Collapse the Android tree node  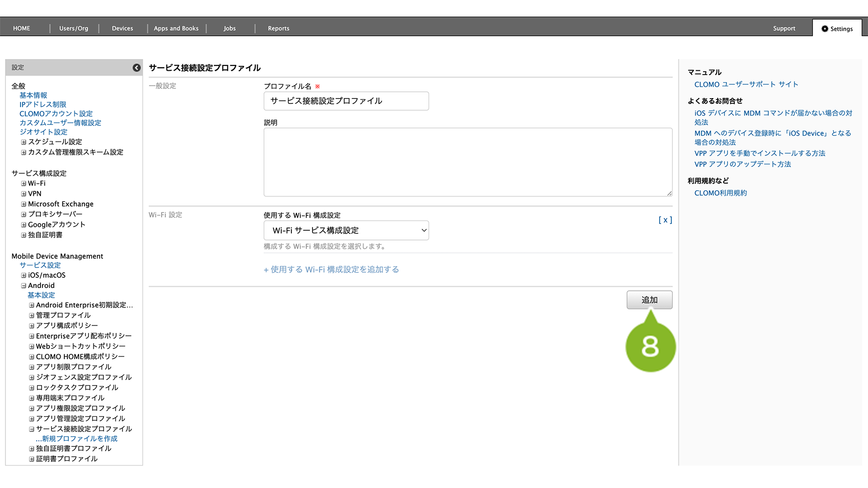tap(23, 285)
